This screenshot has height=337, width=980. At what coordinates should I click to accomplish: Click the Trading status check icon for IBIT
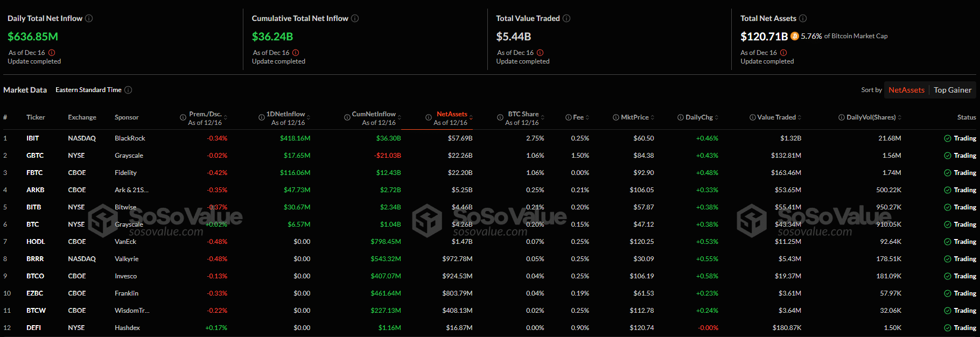(948, 138)
